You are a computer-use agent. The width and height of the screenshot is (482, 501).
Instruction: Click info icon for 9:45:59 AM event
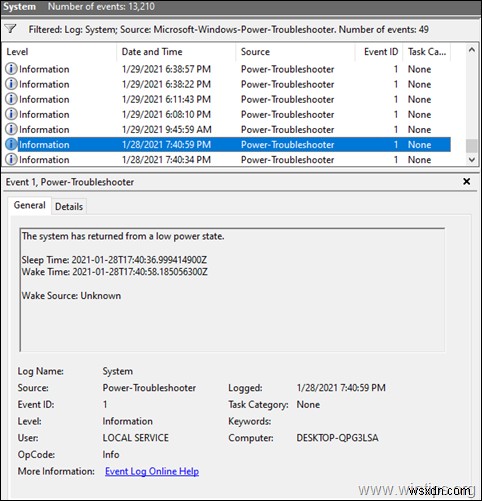(11, 129)
